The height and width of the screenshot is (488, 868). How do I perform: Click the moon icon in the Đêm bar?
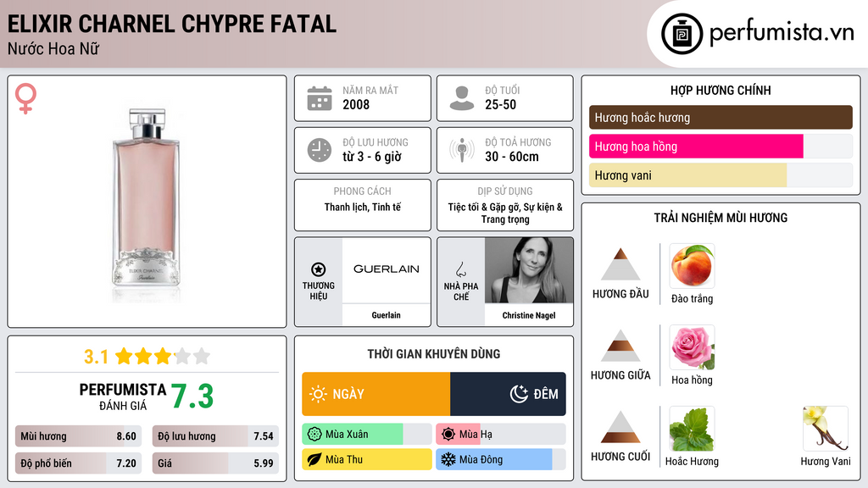(519, 394)
